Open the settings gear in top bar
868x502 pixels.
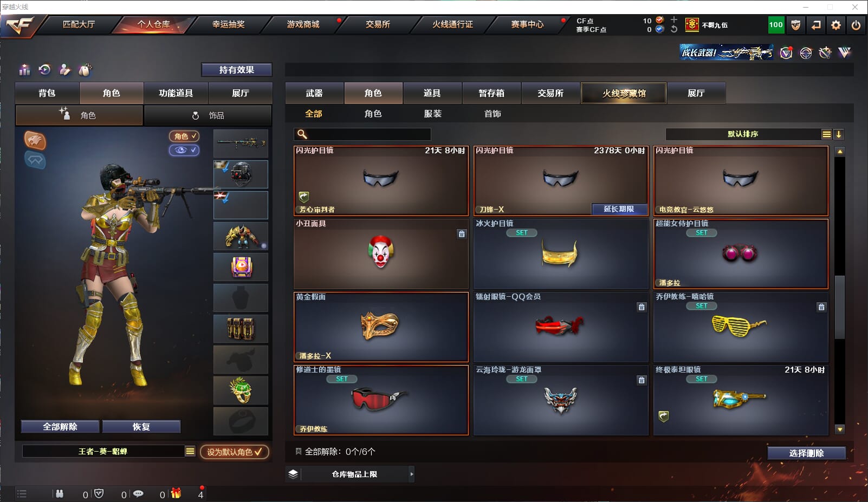tap(836, 25)
